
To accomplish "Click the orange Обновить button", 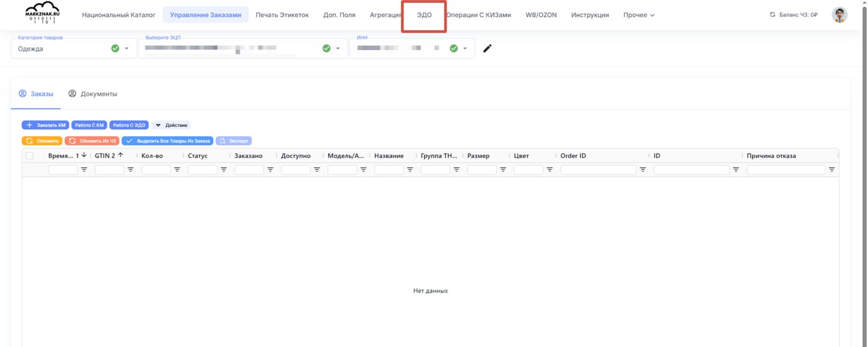I will click(42, 141).
